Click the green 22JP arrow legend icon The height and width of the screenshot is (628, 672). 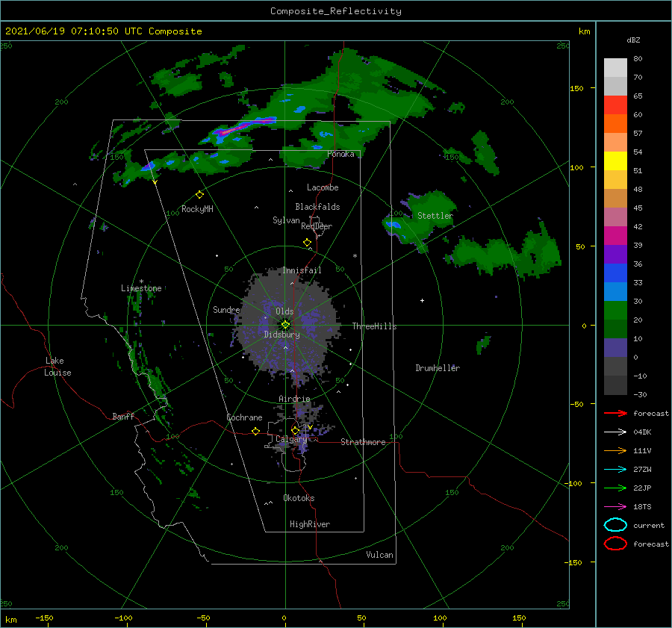615,488
